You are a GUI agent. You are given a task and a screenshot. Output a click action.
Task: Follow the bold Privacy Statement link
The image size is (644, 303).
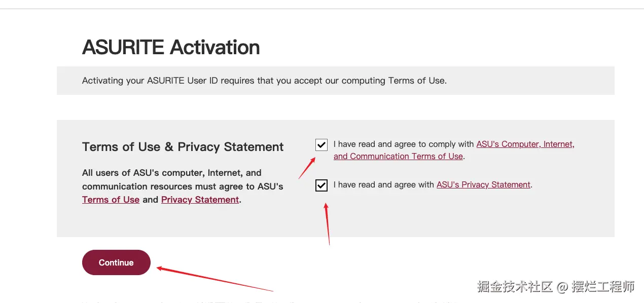tap(200, 200)
